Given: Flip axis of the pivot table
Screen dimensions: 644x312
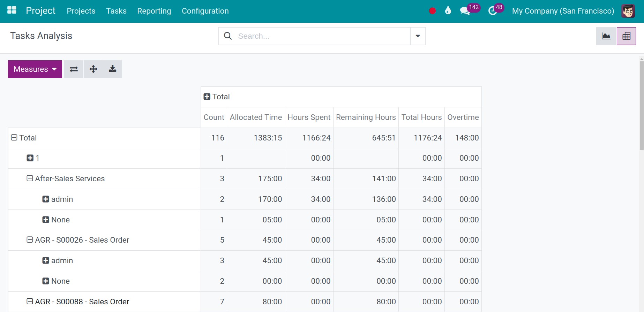Looking at the screenshot, I should [x=74, y=69].
